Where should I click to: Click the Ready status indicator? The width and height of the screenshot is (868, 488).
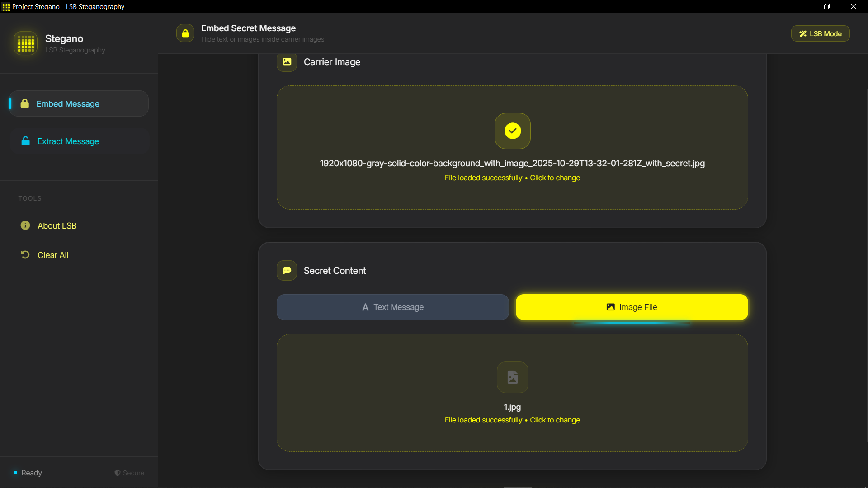(x=28, y=473)
